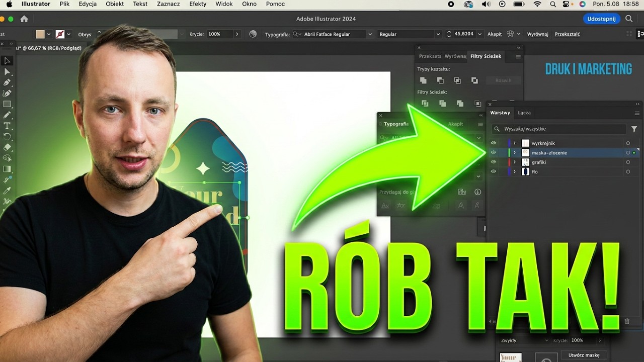
Task: Open the font size 45,8204 dropdown
Action: 479,34
